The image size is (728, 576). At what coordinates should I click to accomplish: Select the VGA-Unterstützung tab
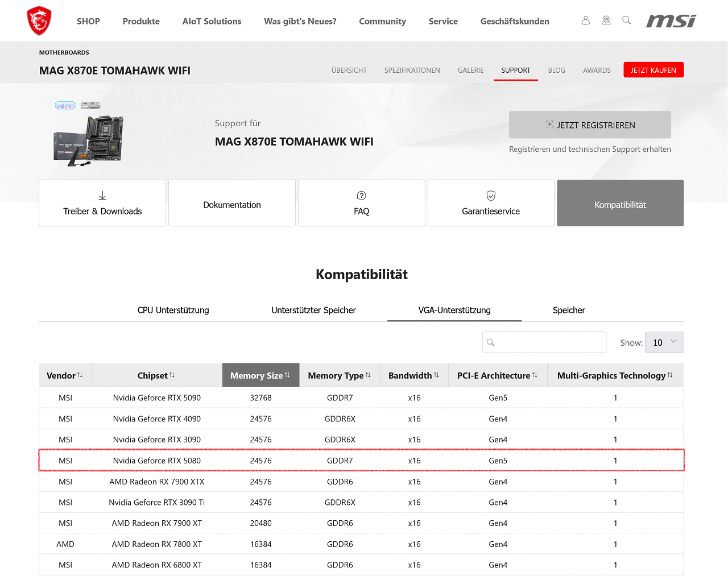point(454,310)
